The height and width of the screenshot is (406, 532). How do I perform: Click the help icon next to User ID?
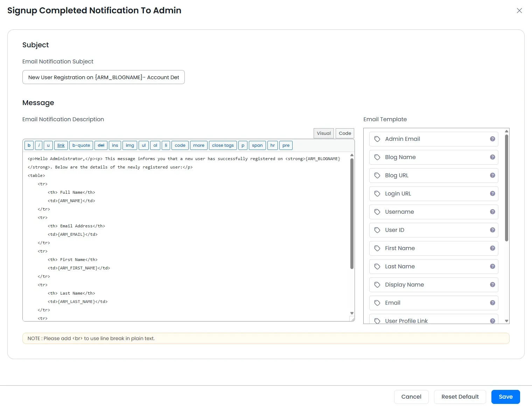(492, 230)
